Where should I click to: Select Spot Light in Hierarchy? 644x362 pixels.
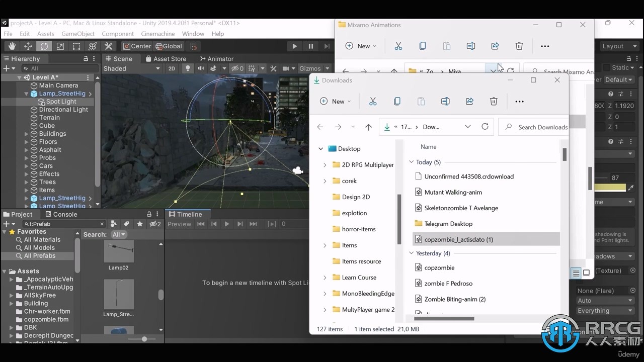click(x=61, y=102)
